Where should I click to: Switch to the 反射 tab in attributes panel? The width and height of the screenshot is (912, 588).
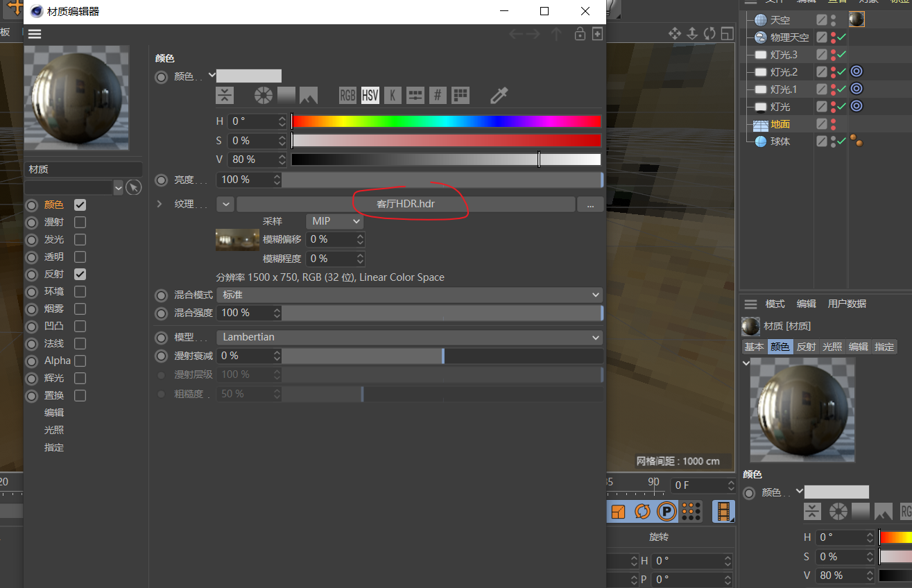pyautogui.click(x=806, y=347)
